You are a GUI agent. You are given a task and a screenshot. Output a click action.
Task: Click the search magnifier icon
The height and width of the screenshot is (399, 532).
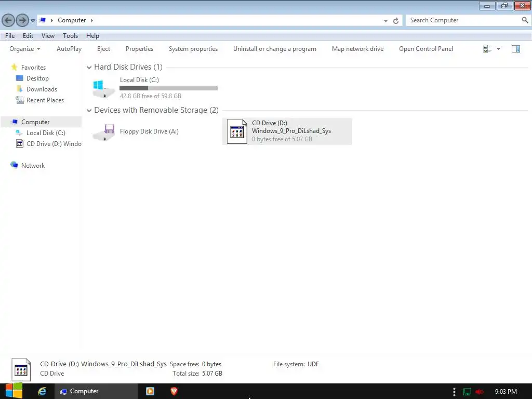(525, 20)
